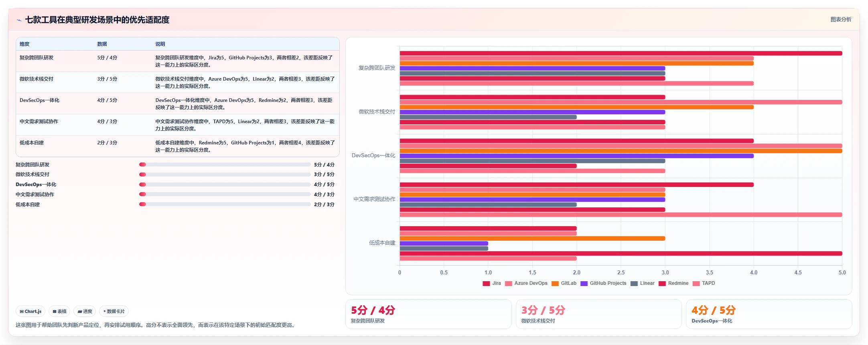Viewport: 868px width, 345px height.
Task: Select the 数据卡片 tag chip
Action: click(x=114, y=311)
